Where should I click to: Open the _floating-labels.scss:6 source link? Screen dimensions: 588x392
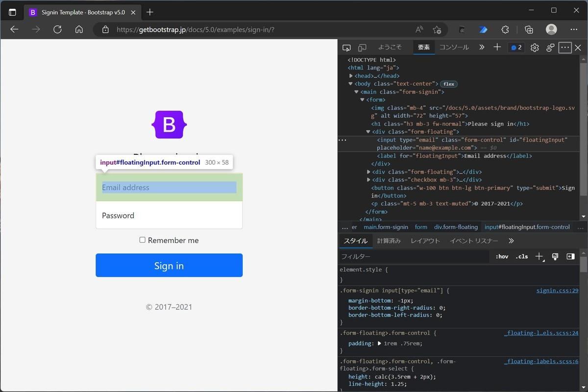(541, 361)
